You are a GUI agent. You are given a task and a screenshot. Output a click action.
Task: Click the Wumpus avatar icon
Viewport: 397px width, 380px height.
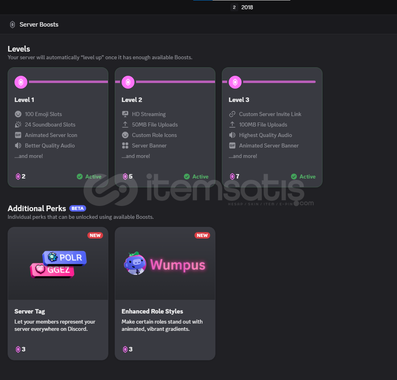(x=135, y=264)
